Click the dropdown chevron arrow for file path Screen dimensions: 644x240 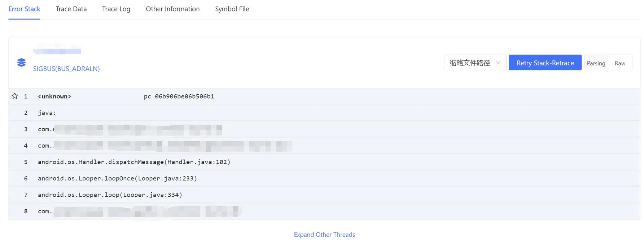(x=498, y=63)
